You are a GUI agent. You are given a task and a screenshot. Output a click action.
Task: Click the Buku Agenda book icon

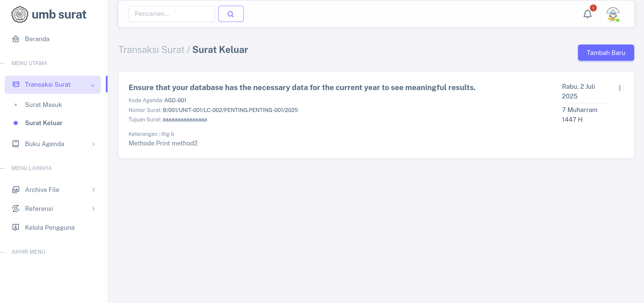[16, 144]
